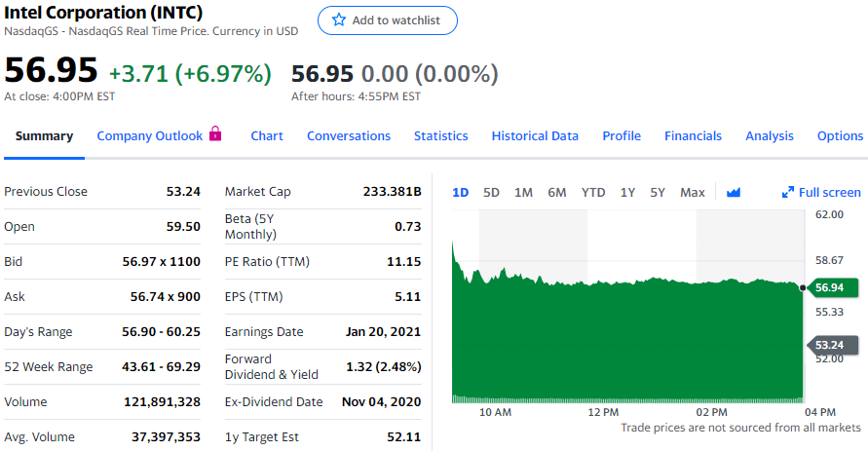This screenshot has width=868, height=451.
Task: Open the Summary tab
Action: coord(44,136)
